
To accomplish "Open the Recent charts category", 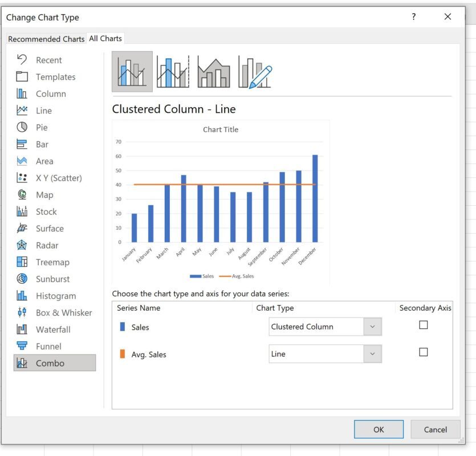I will (x=55, y=60).
